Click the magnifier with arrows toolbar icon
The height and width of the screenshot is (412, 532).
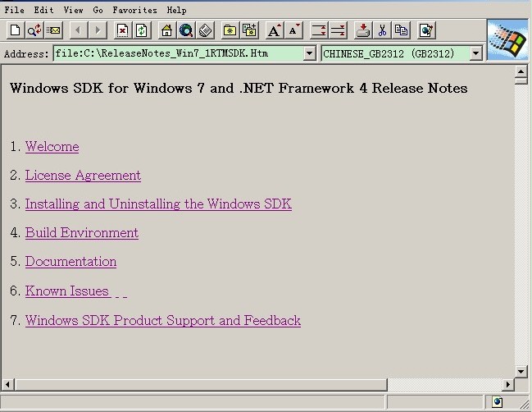point(34,30)
